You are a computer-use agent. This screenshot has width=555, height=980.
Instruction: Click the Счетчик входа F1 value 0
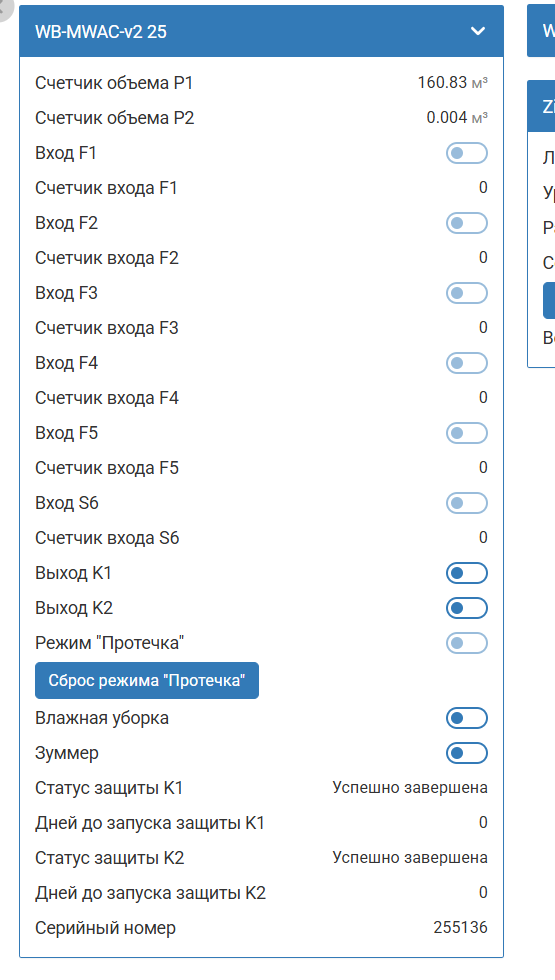[483, 188]
